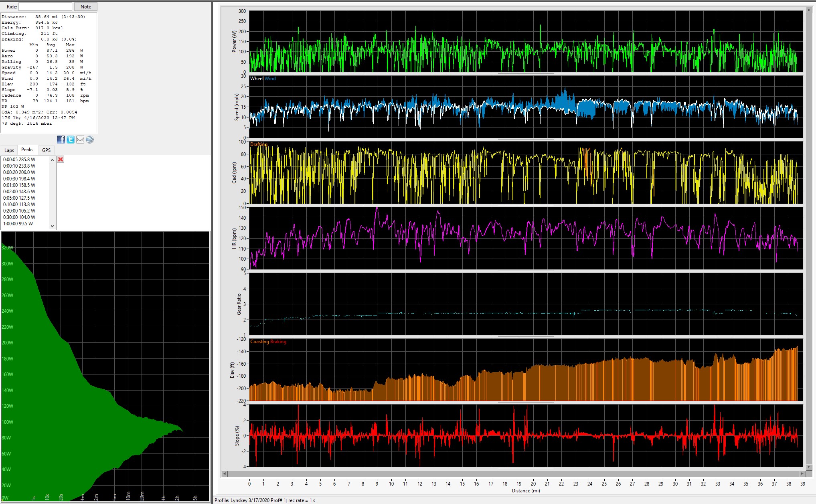Click the Distance (mi) axis title
The image size is (816, 504).
tap(526, 491)
